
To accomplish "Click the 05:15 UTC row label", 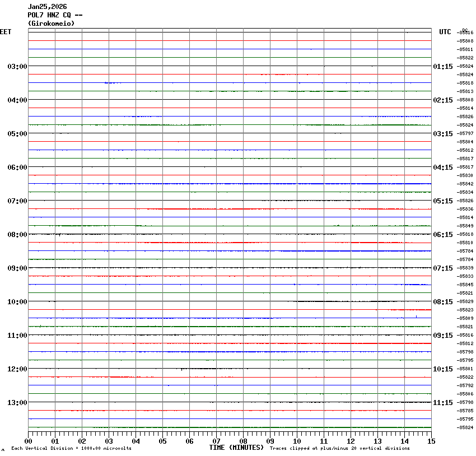I will 443,201.
